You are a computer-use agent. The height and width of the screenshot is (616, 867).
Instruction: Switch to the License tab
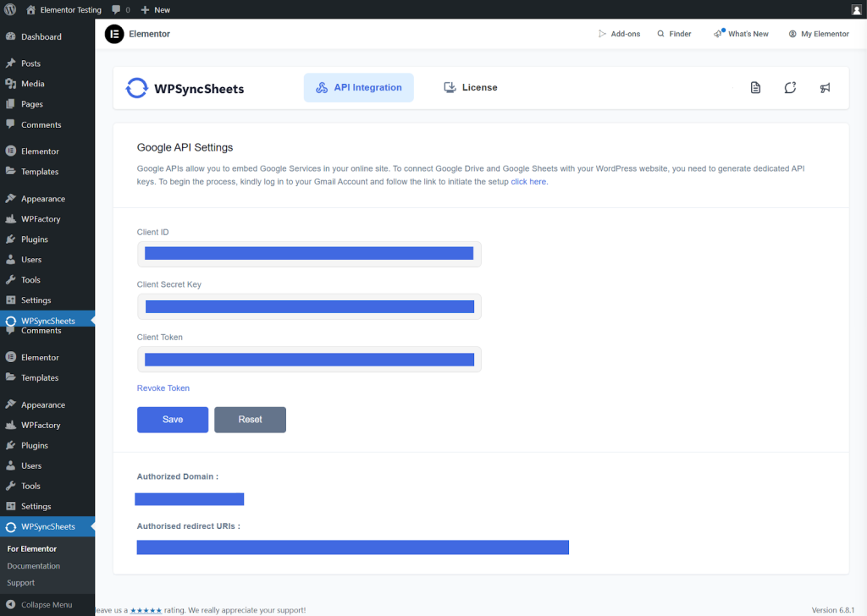coord(471,87)
